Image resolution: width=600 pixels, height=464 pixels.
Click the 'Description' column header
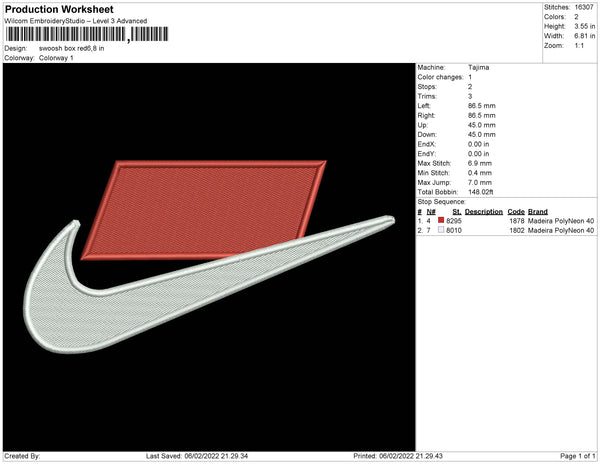pos(484,212)
